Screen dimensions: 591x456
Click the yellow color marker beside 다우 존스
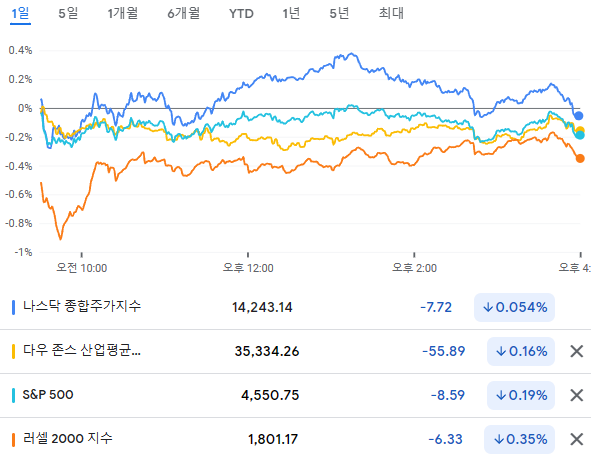click(x=14, y=351)
